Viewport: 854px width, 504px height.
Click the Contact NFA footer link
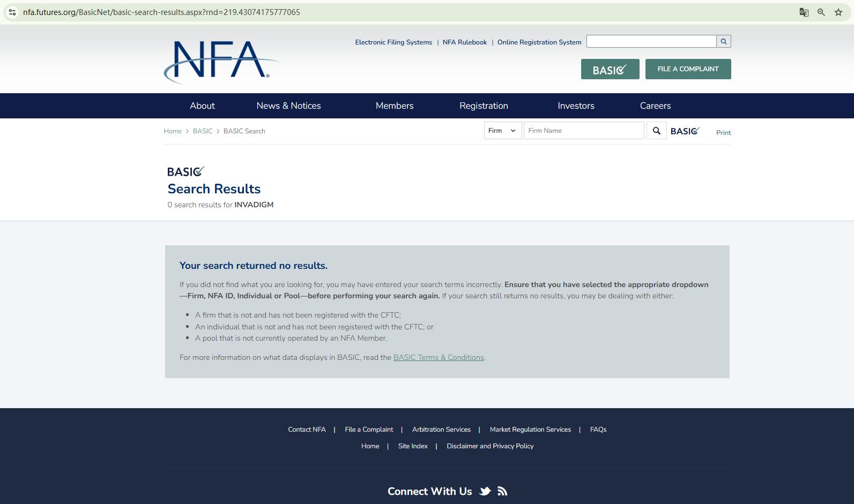tap(307, 430)
